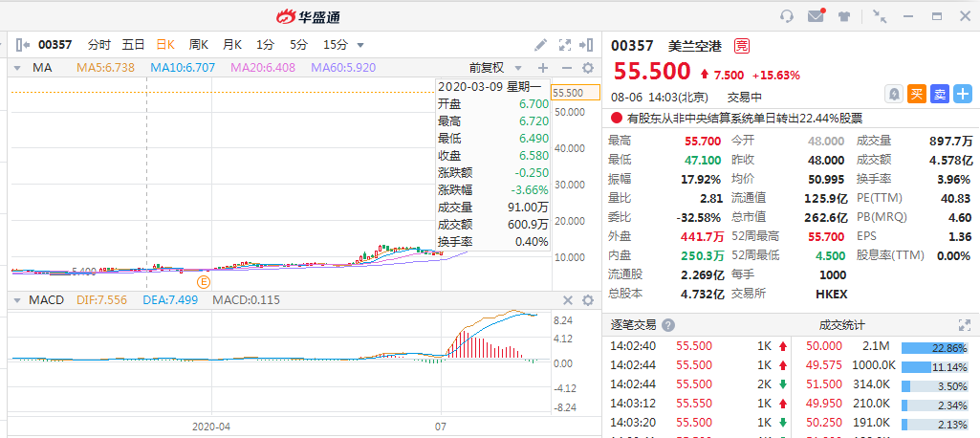Click the DIF:7.556 value
Image resolution: width=980 pixels, height=438 pixels.
101,300
